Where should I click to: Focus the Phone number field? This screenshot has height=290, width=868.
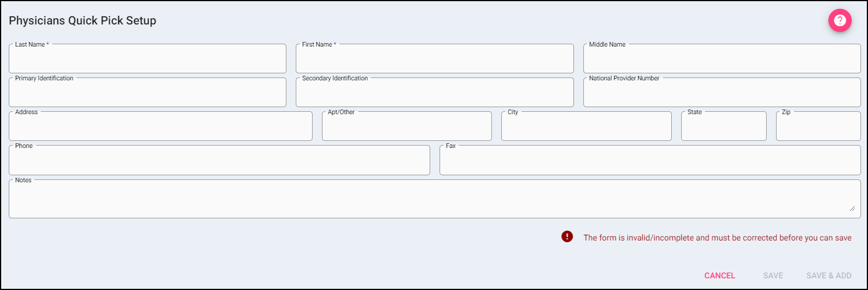[x=219, y=161]
